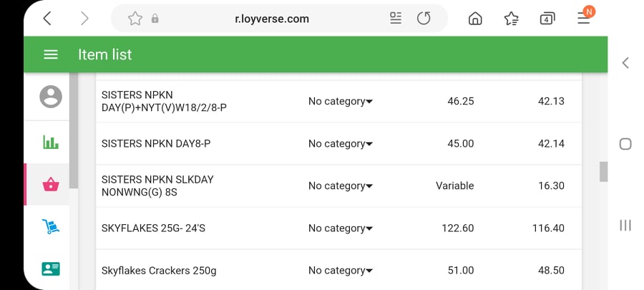Expand category dropdown for SISTERS NPKN DAY8-P

point(341,144)
